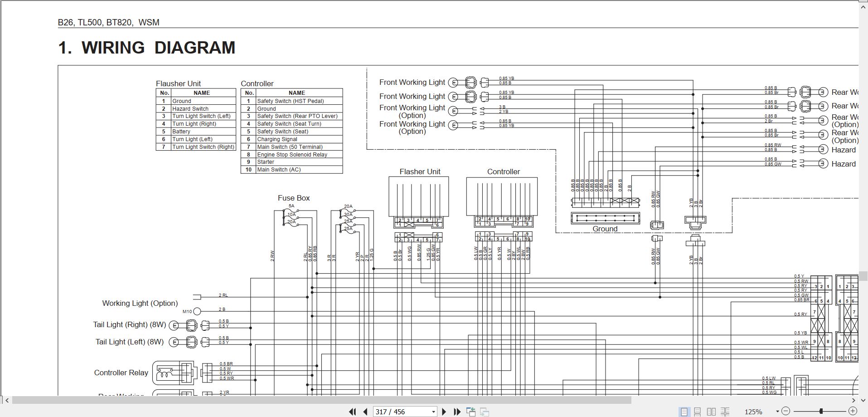Click the 'Ground' connector label

pyautogui.click(x=605, y=229)
